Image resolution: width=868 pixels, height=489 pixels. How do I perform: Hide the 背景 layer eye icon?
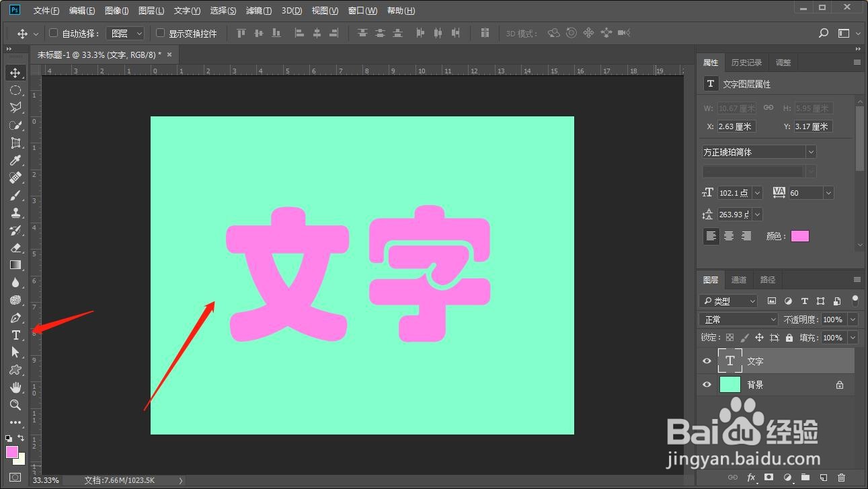[707, 385]
